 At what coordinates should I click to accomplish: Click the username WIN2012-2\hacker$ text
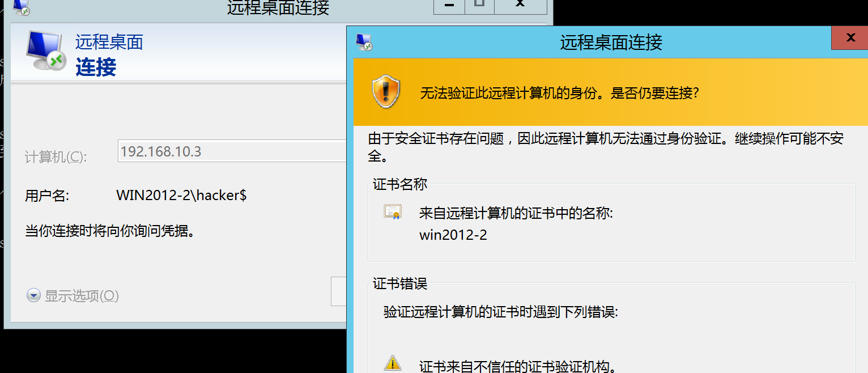coord(181,196)
